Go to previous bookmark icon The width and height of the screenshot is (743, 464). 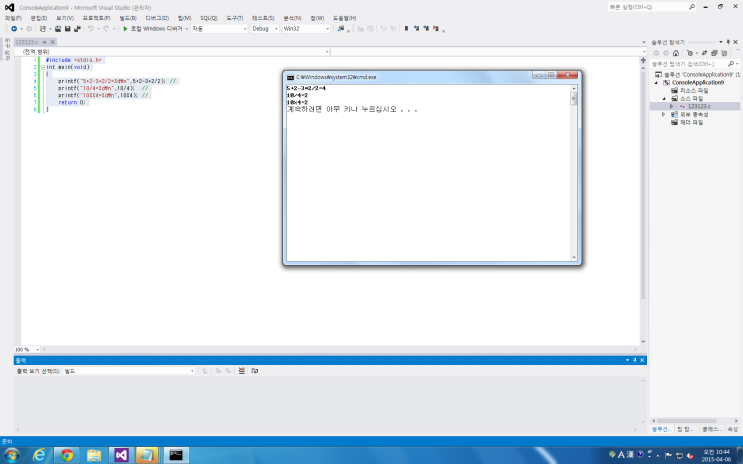pyautogui.click(x=416, y=29)
